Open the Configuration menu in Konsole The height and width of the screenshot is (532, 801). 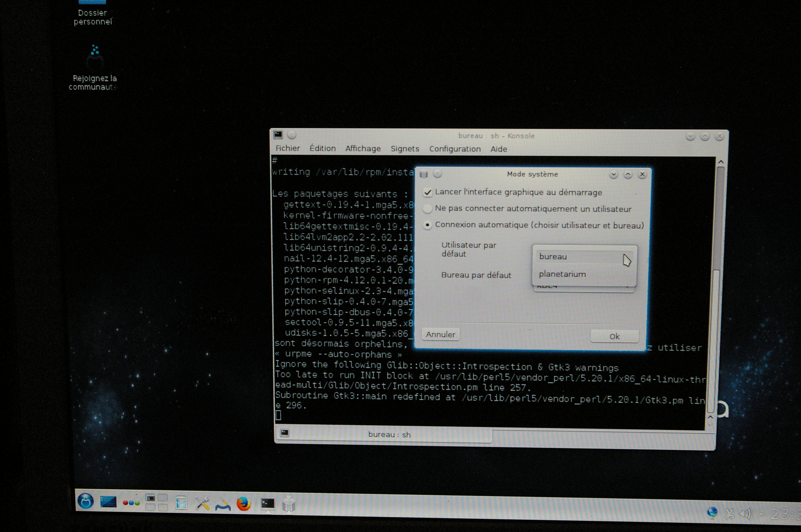455,149
